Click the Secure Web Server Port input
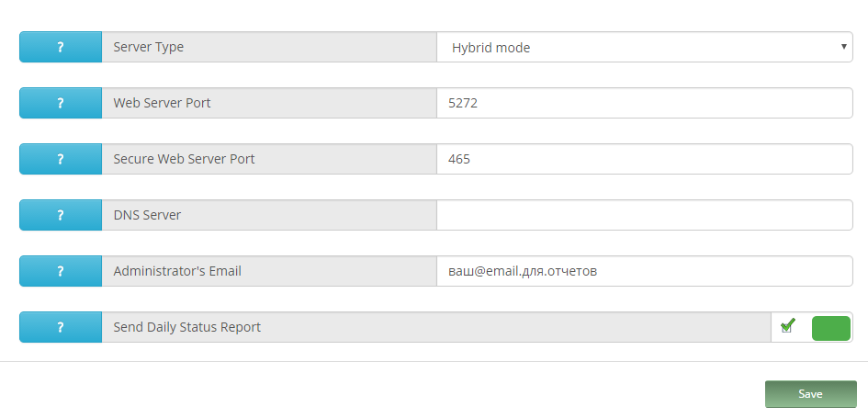This screenshot has width=868, height=418. (x=643, y=159)
